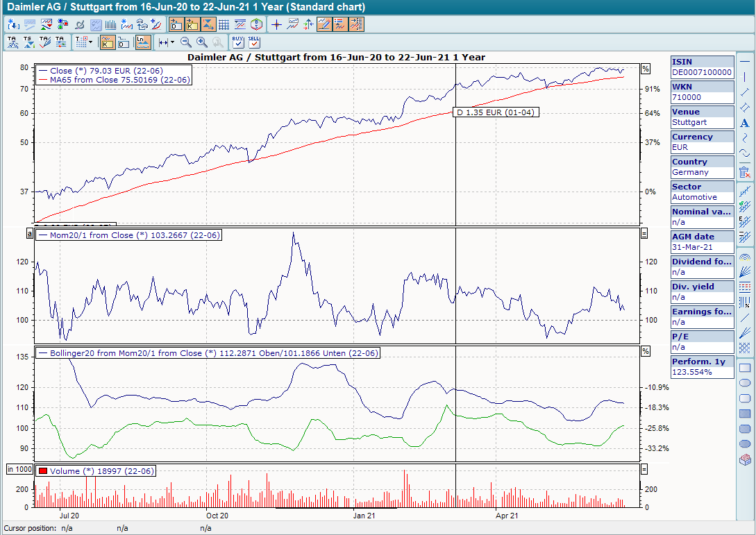Toggle the BUY signals checkbox

237,42
